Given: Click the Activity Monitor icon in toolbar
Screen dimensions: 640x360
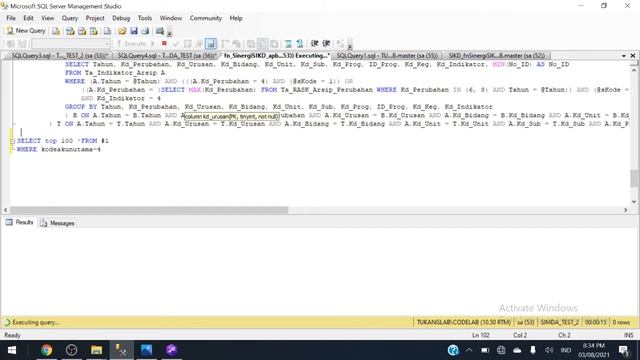Looking at the screenshot, I should (160, 31).
